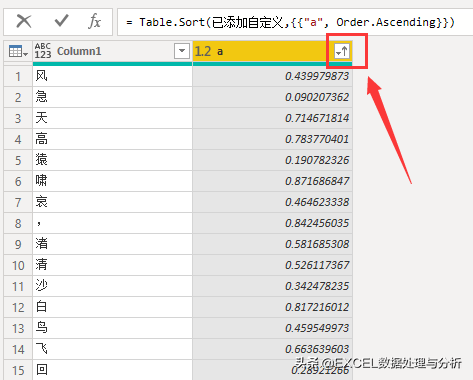Open the fx function insert button

tap(94, 22)
